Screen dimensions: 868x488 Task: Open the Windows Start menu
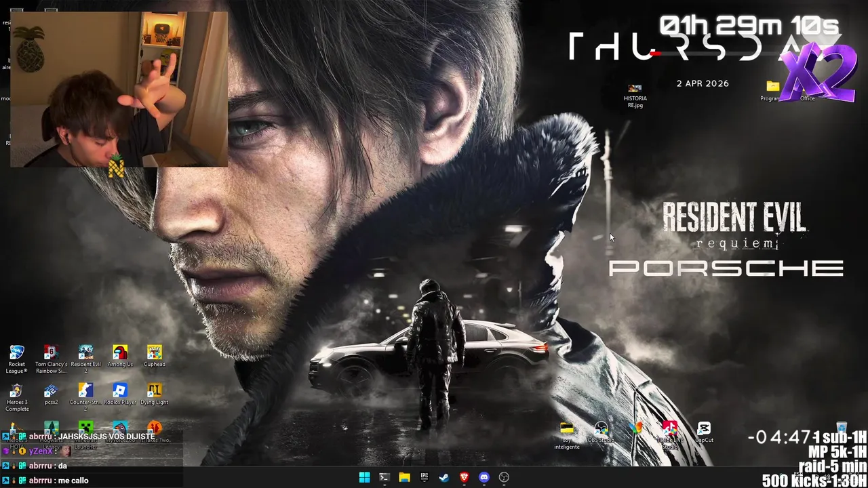point(364,477)
